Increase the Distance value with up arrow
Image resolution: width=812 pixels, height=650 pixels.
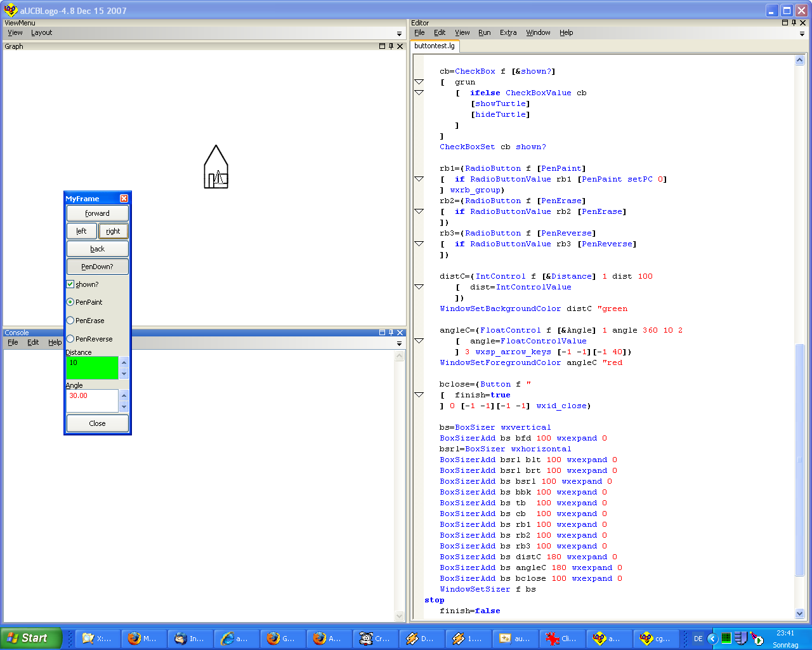tap(124, 362)
